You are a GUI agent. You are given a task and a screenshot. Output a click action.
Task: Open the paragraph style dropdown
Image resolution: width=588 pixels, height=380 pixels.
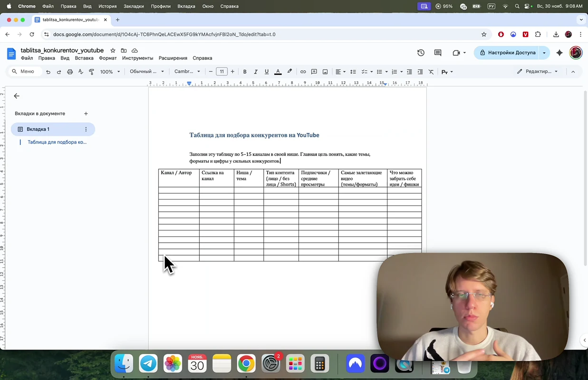pyautogui.click(x=147, y=72)
